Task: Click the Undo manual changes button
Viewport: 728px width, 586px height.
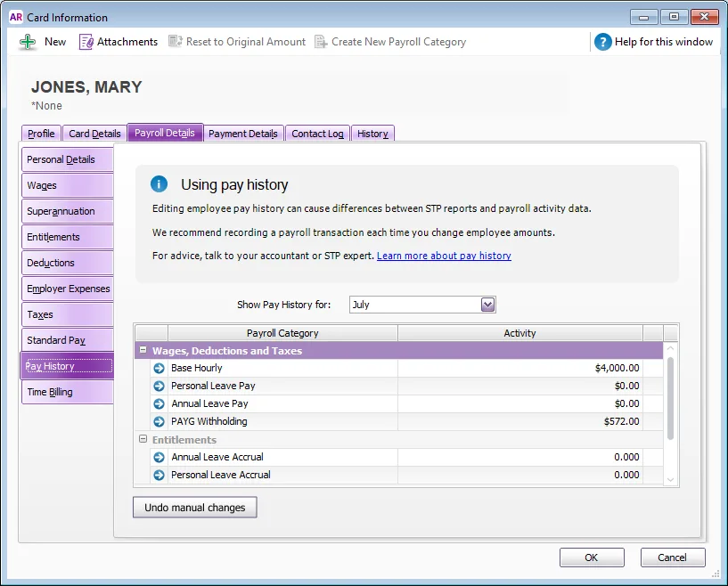Action: 195,508
